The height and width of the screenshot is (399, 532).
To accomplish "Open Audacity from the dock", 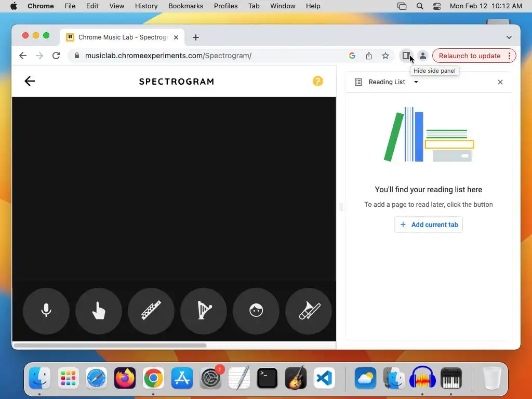I will pyautogui.click(x=422, y=378).
